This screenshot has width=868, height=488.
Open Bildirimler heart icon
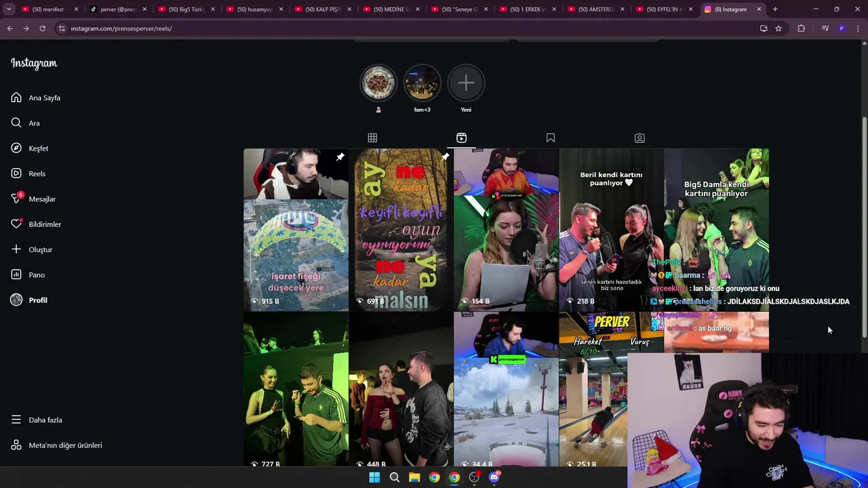click(16, 224)
